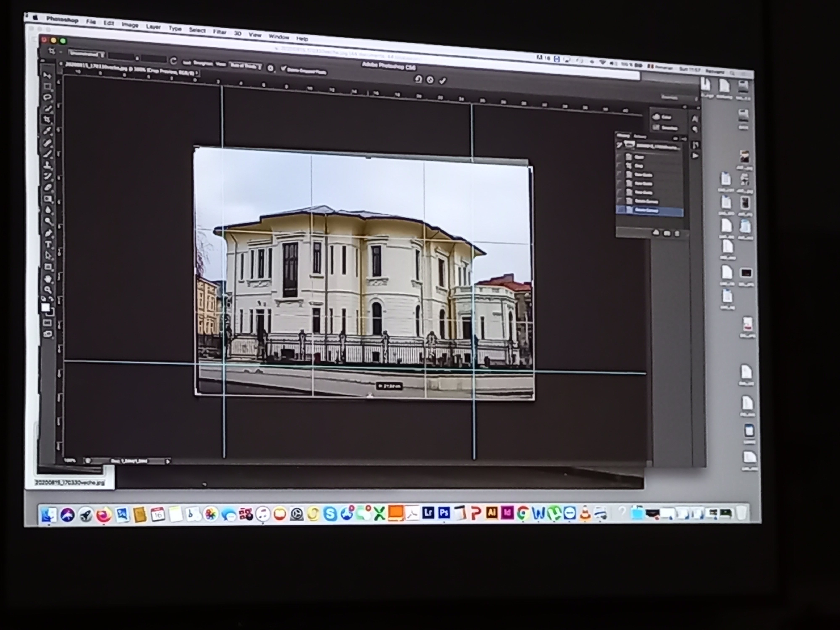The height and width of the screenshot is (630, 840).
Task: Open the Image menu
Action: (130, 25)
